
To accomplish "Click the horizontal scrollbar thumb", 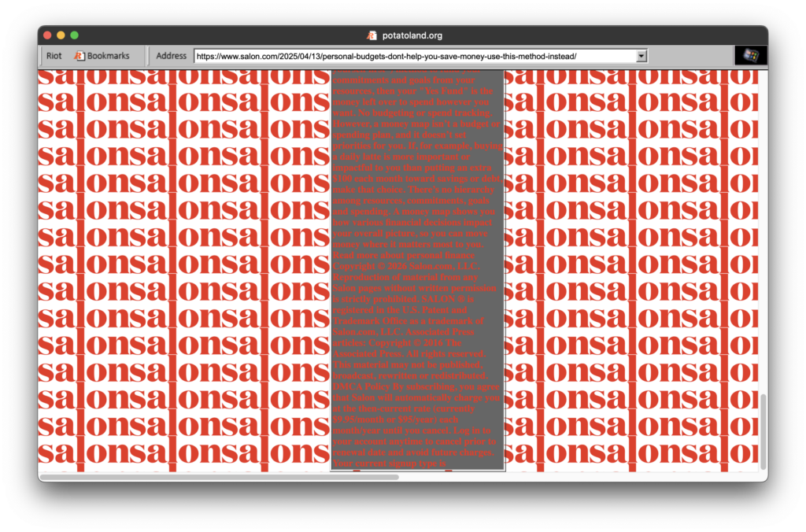I will 219,477.
